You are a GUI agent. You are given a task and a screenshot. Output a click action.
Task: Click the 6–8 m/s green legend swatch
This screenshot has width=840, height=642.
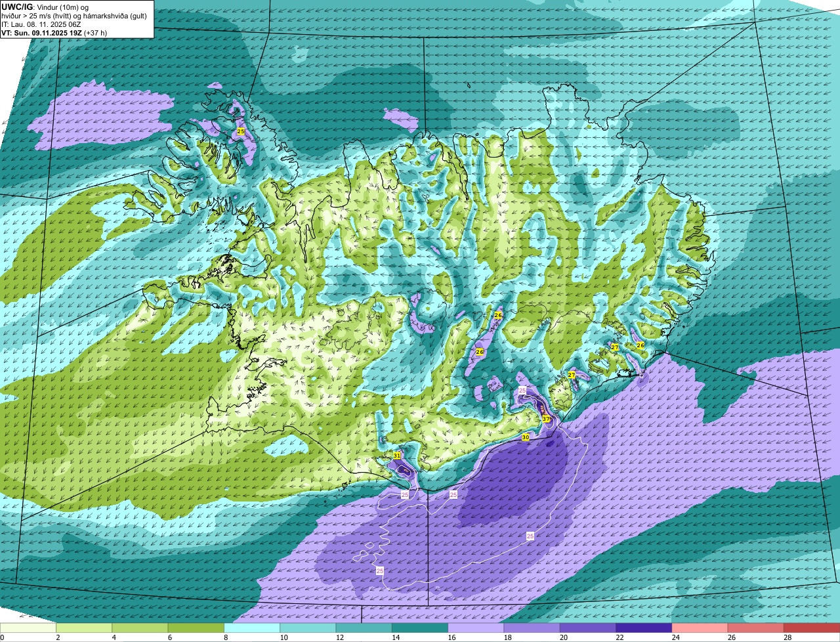coord(196,628)
